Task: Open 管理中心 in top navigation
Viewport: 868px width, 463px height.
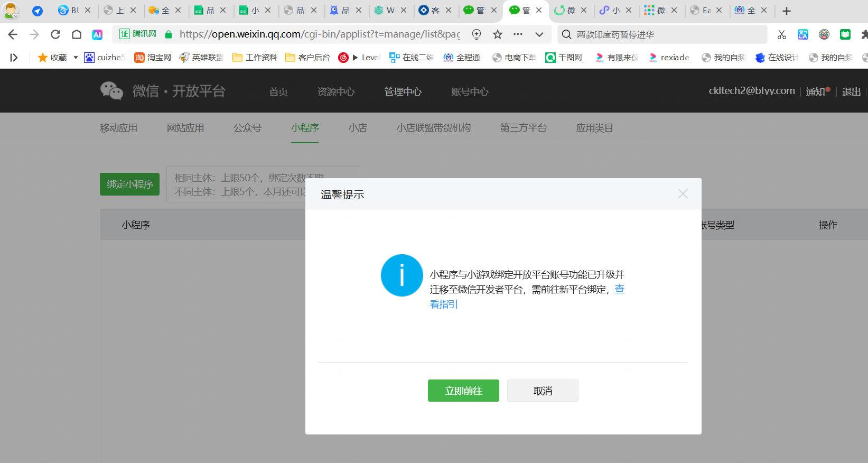Action: pos(403,91)
